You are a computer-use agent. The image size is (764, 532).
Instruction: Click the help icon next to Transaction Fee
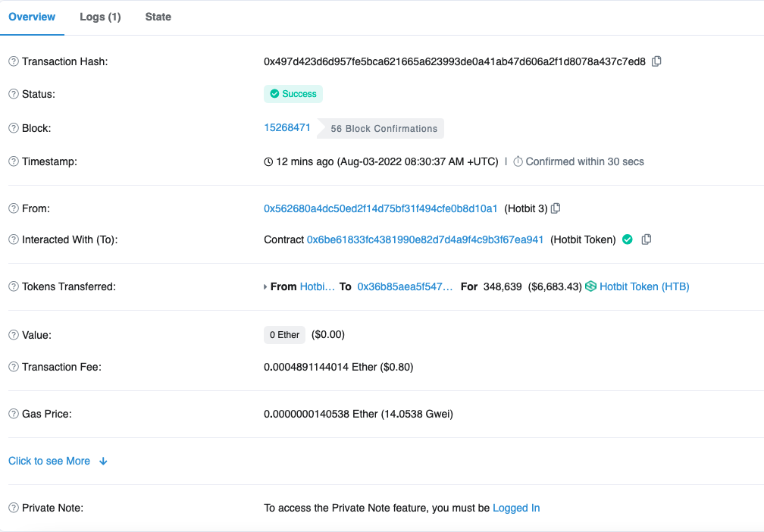pos(13,367)
